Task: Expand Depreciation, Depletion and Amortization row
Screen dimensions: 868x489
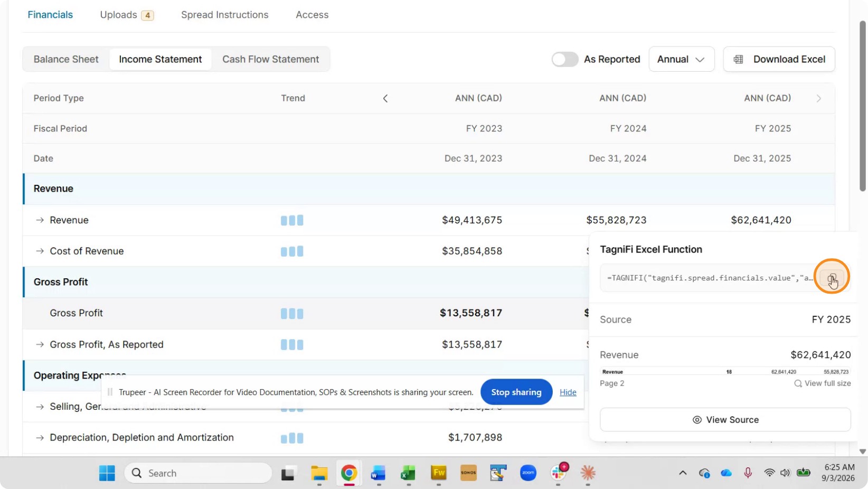Action: [x=40, y=437]
